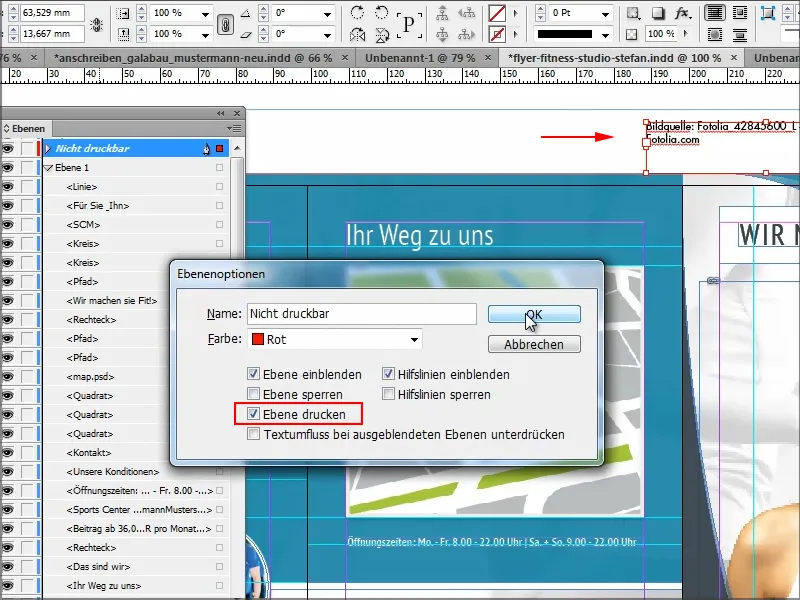Open the Ebenen panel flyout menu

[x=235, y=128]
